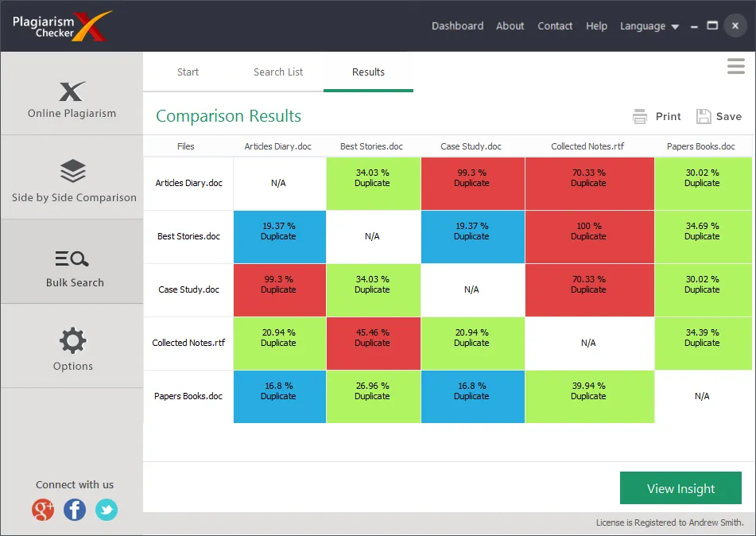The image size is (756, 536).
Task: Click the floppy disk Save icon
Action: coord(704,116)
